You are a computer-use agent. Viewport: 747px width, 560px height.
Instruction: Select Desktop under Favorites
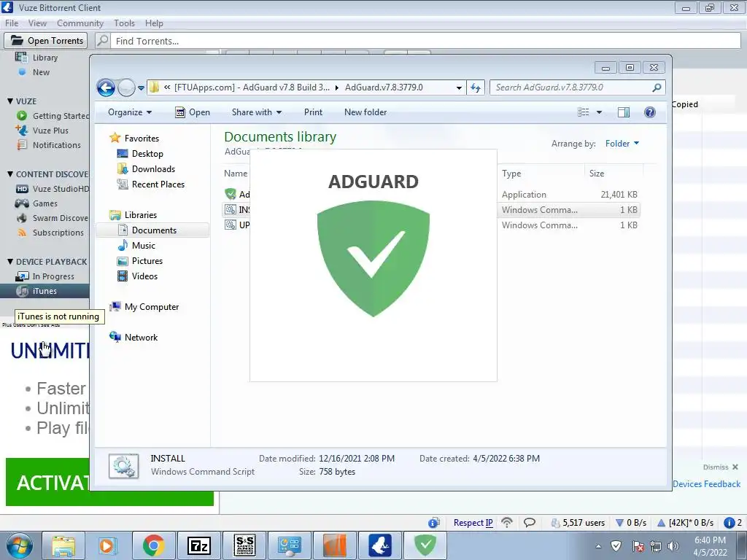[x=141, y=154]
